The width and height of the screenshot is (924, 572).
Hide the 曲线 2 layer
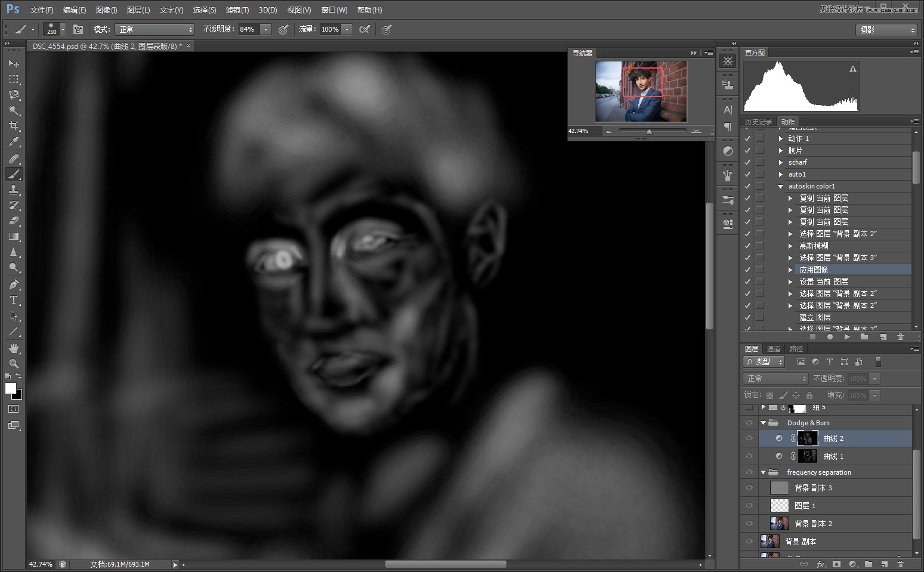tap(749, 438)
